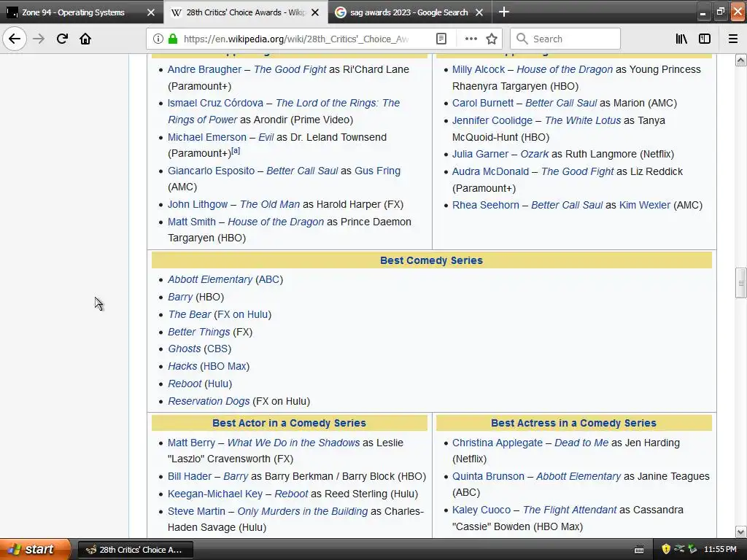Viewport: 747px width, 560px height.
Task: Reload the current page
Action: (62, 39)
